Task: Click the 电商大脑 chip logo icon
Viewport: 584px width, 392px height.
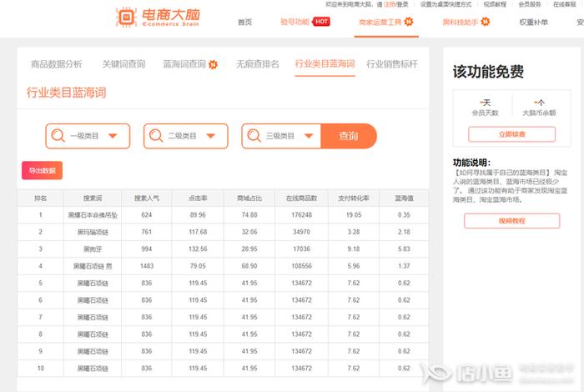Action: (x=126, y=17)
